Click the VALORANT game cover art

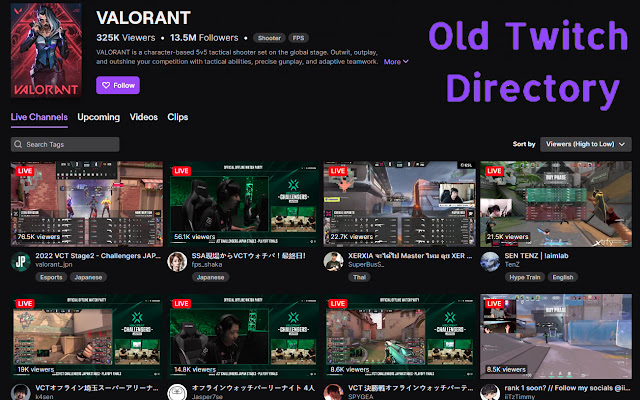point(46,50)
